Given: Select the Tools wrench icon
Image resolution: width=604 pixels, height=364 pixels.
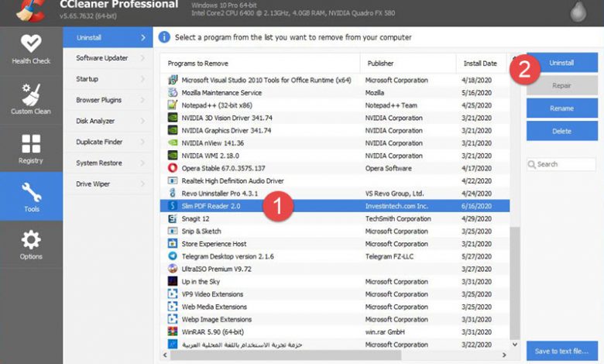Looking at the screenshot, I should [32, 192].
